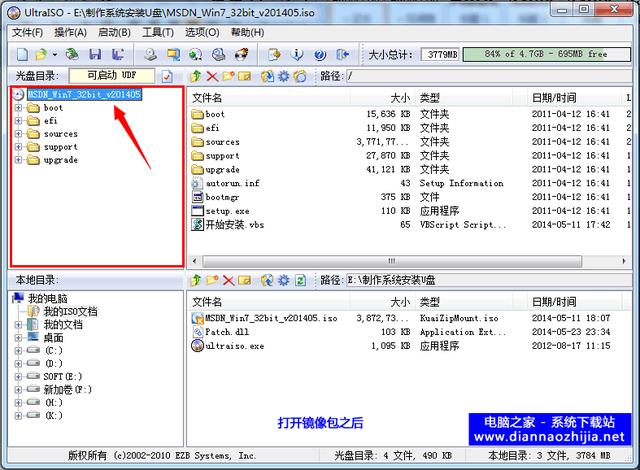Click the add-to-image icon in local toolbar

tap(267, 280)
